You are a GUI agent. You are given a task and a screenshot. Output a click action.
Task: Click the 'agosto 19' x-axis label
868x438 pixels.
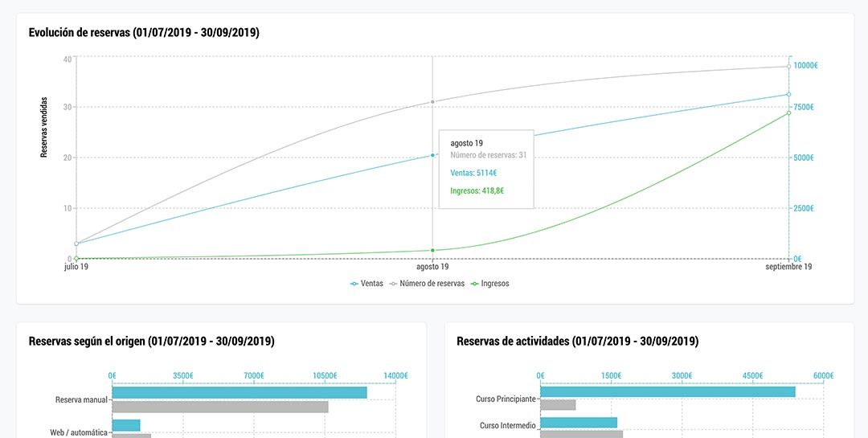432,267
